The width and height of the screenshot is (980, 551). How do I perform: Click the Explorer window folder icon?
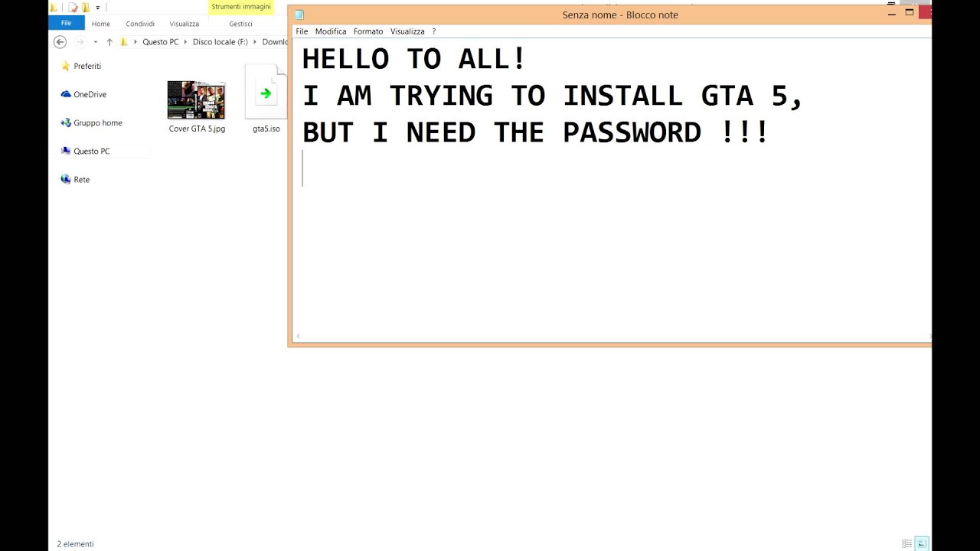pyautogui.click(x=54, y=7)
